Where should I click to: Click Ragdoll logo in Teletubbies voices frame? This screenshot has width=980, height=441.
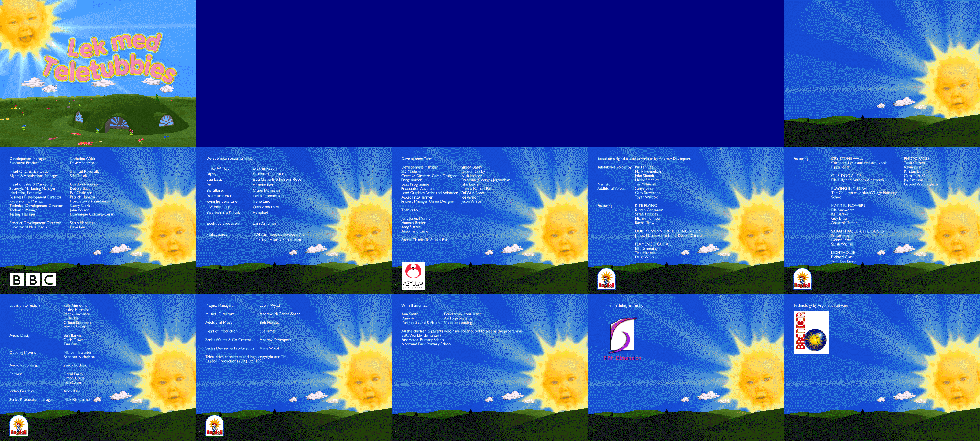tap(606, 279)
